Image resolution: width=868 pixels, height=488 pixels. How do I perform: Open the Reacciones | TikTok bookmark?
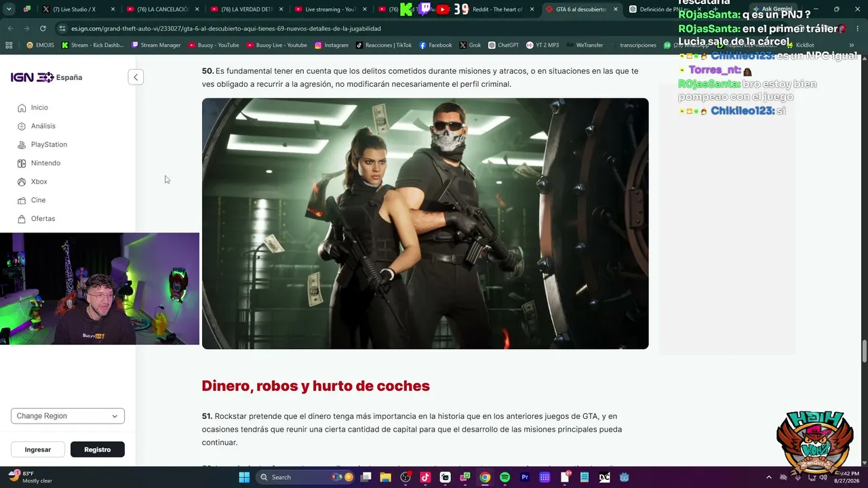pos(384,45)
